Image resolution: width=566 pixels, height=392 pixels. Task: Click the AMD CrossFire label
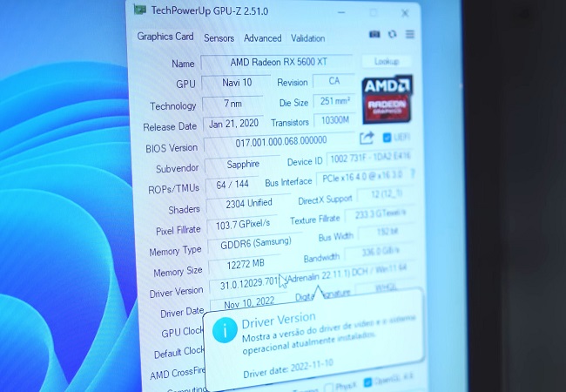[178, 374]
